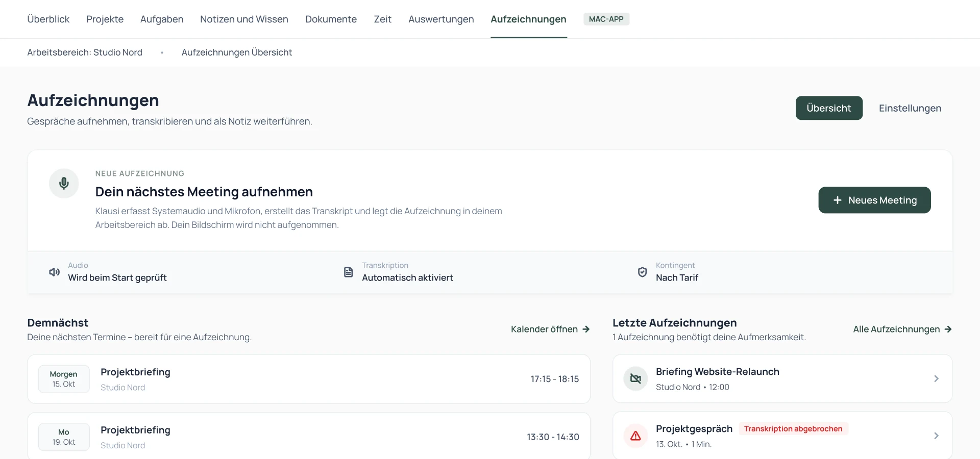Viewport: 980px width, 459px height.
Task: Select the Aufzeichnungen tab
Action: click(528, 19)
